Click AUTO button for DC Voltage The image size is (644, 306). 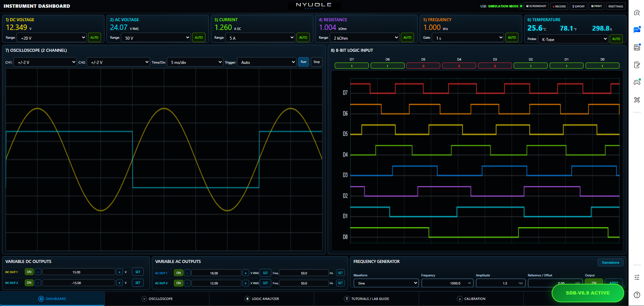[x=94, y=38]
